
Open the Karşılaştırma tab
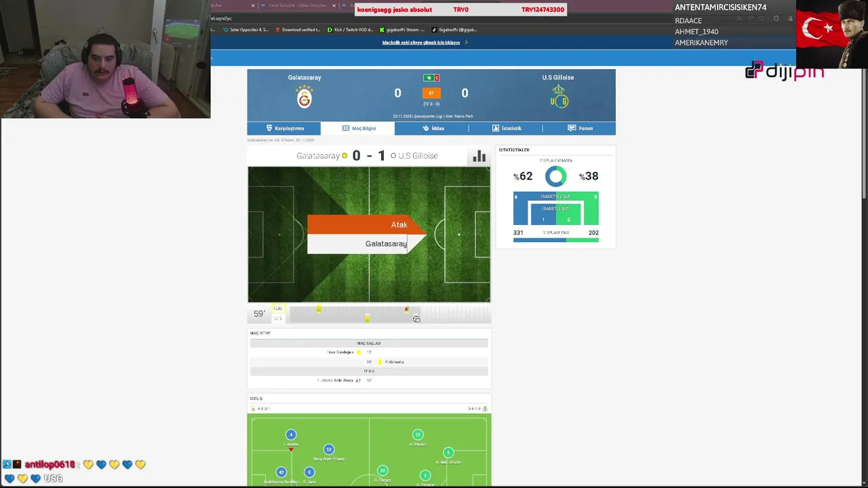tap(284, 128)
